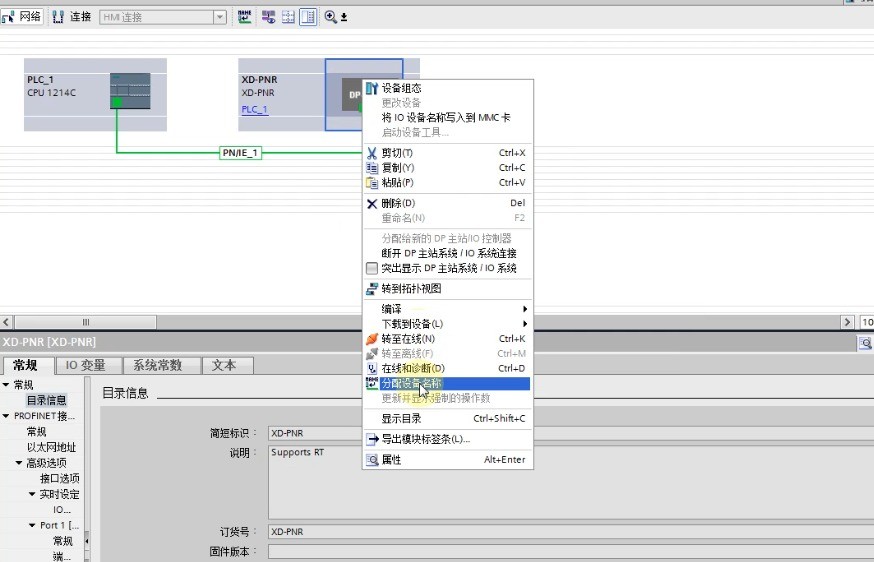874x562 pixels.
Task: Click the go-online icon beside 转至在线
Action: click(372, 339)
